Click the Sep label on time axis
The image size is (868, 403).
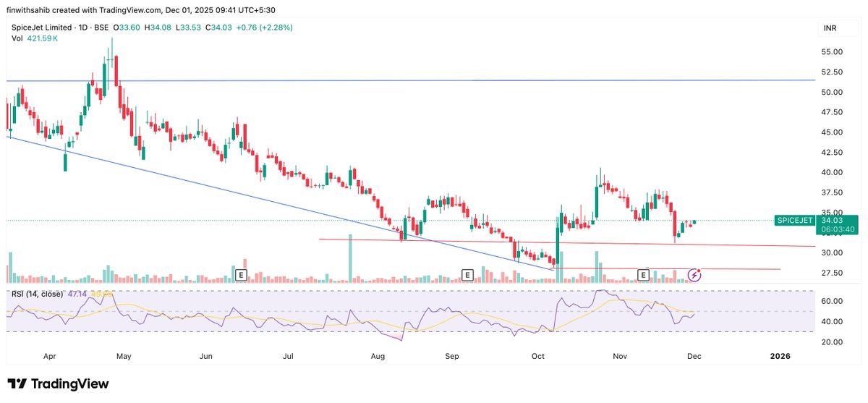click(x=453, y=357)
